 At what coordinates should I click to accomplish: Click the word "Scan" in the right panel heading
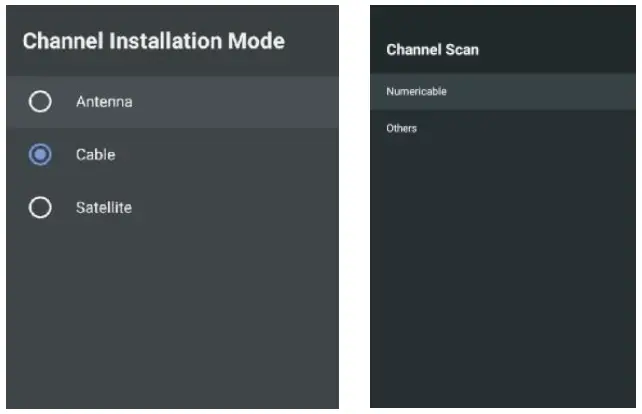click(x=462, y=50)
